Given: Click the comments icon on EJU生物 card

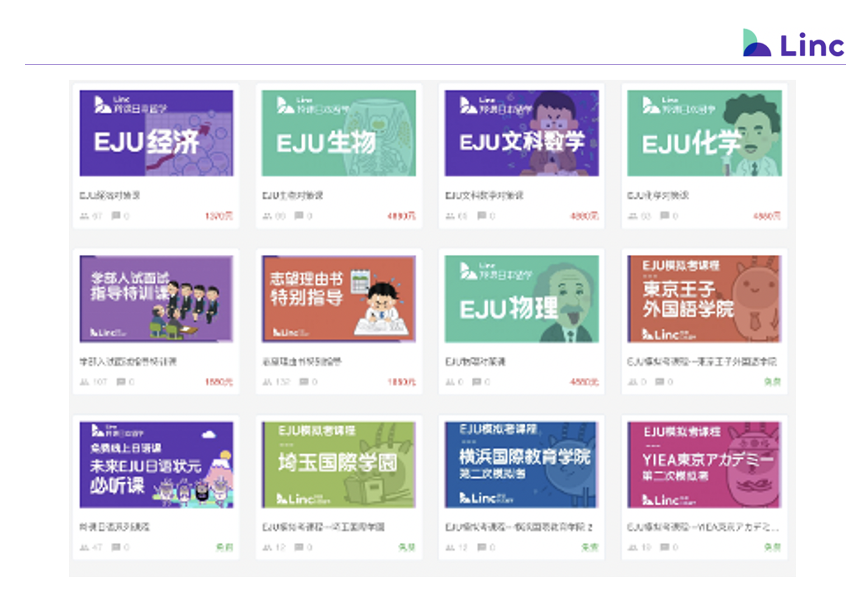Looking at the screenshot, I should point(299,215).
